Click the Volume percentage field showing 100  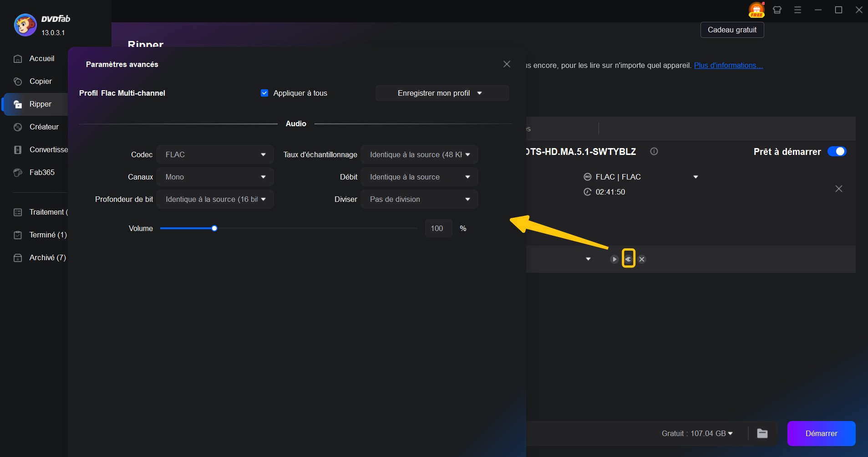click(x=438, y=228)
